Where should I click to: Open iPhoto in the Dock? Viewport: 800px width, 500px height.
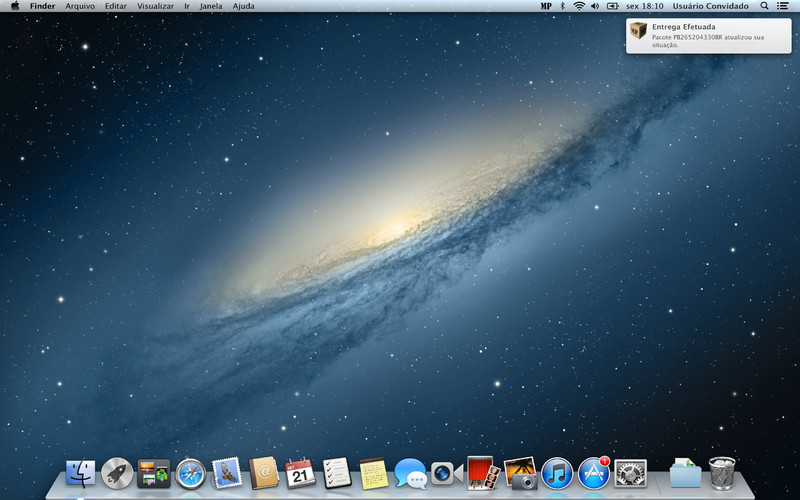tap(520, 473)
